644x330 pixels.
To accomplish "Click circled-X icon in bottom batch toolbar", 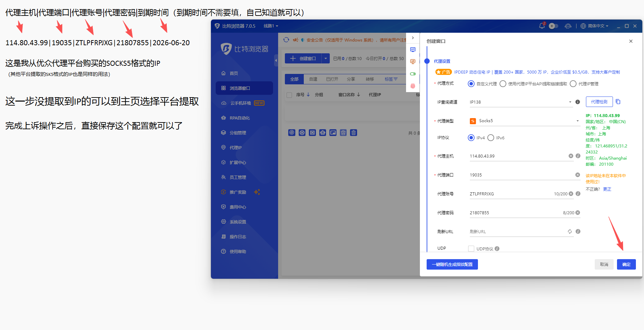I will coord(302,133).
